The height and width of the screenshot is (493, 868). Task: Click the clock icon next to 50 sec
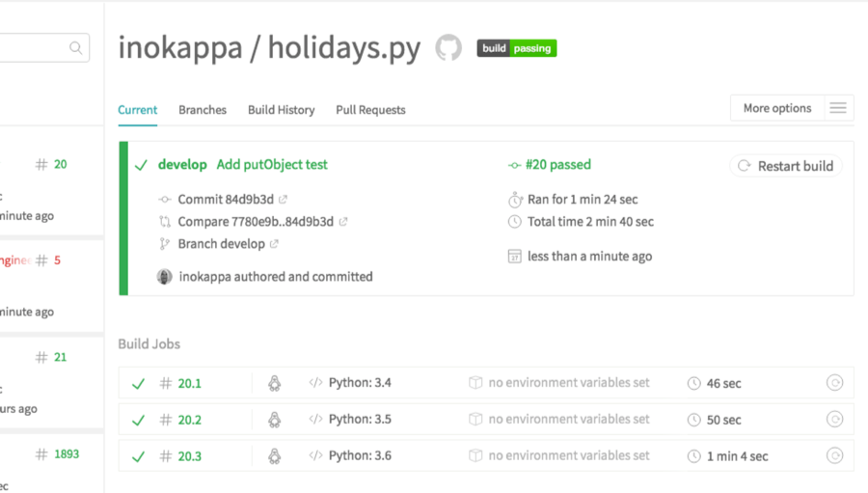[693, 420]
